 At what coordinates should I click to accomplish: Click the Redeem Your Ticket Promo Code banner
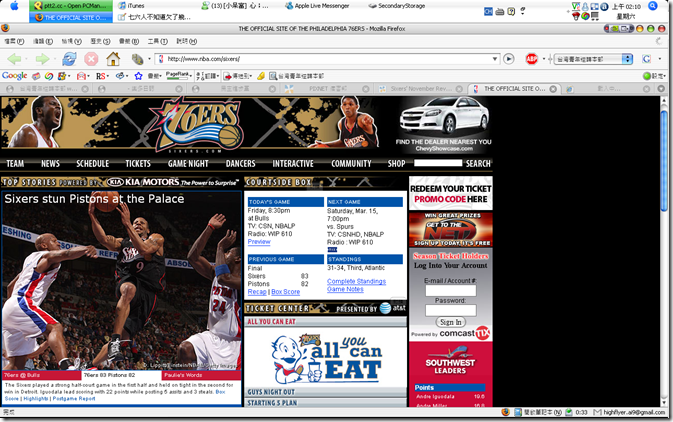tap(451, 194)
